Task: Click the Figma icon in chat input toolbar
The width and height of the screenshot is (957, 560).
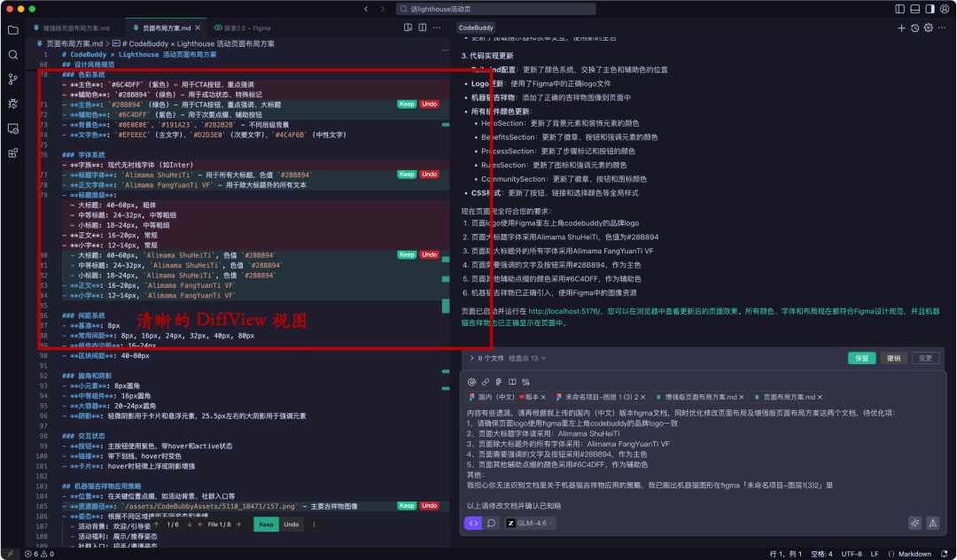Action: click(499, 382)
